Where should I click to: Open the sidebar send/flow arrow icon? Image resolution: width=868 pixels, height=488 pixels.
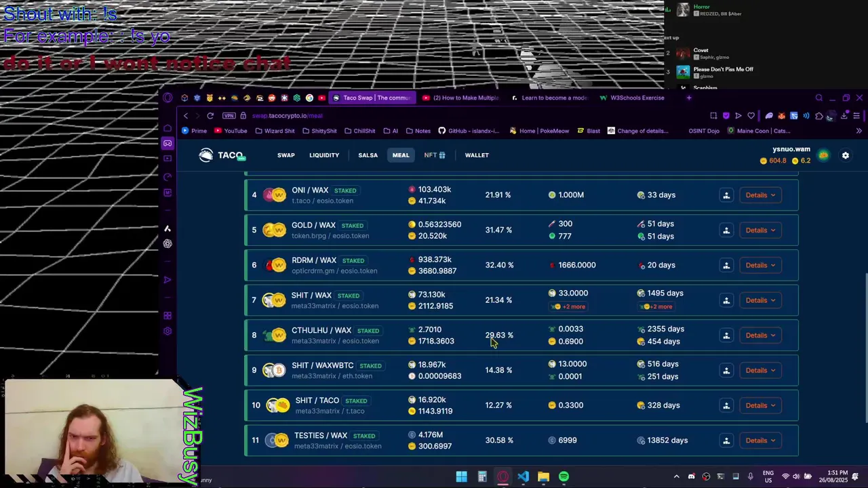[167, 280]
